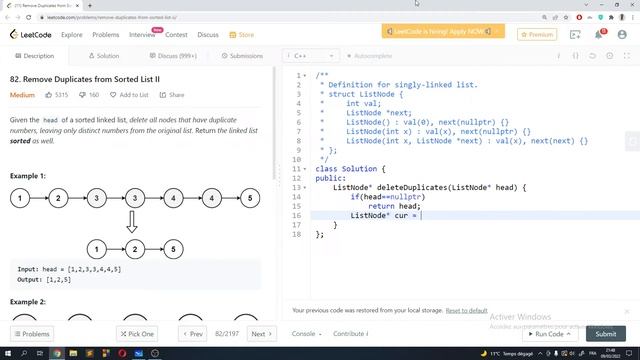Open File Explorer from the taskbar
640x360 pixels.
point(73,353)
